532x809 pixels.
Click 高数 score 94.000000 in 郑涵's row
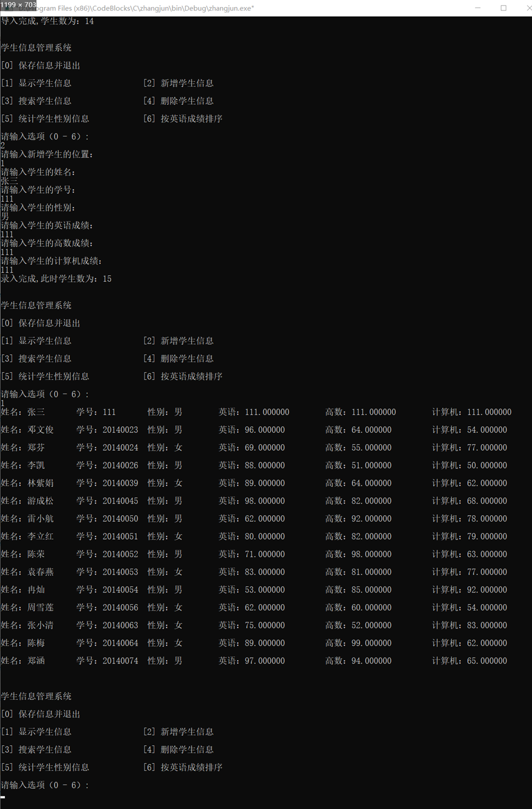click(x=372, y=661)
